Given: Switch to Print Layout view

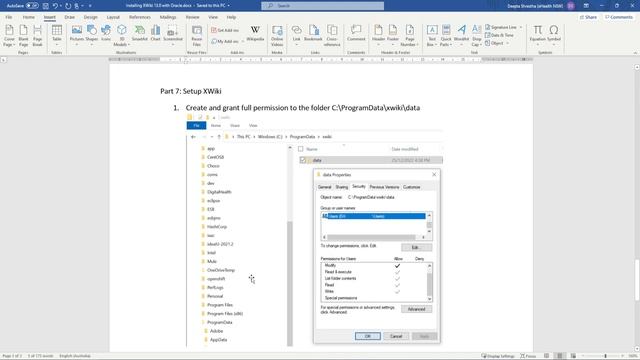Looking at the screenshot, I should coord(560,356).
